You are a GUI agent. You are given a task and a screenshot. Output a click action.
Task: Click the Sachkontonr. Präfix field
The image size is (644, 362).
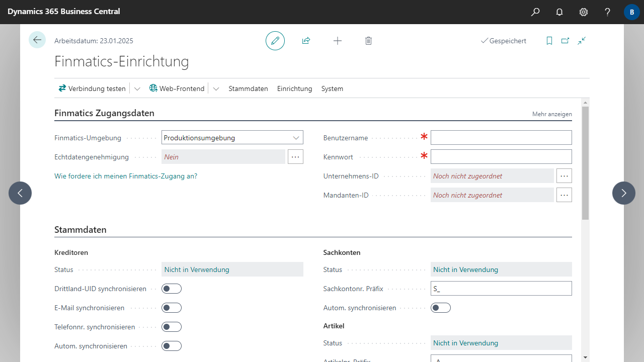coord(501,289)
